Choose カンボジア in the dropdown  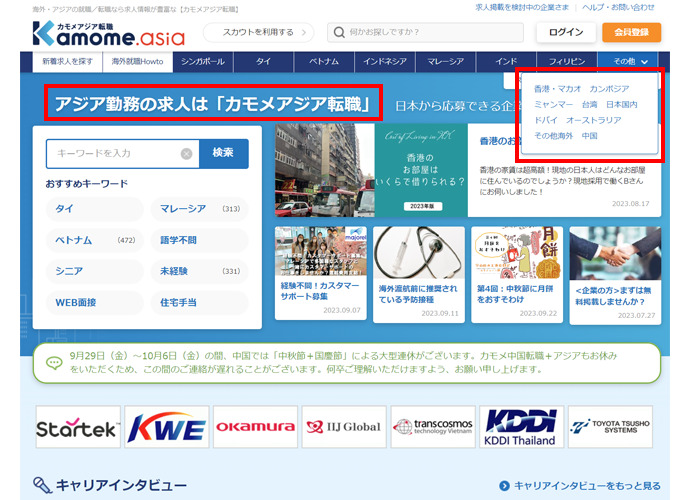[x=609, y=89]
